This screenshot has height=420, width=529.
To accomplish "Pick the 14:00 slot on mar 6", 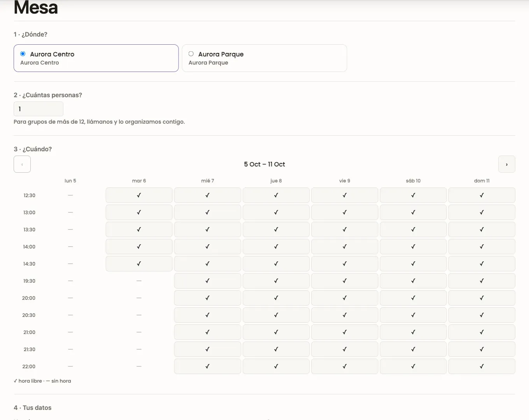I will tap(139, 247).
